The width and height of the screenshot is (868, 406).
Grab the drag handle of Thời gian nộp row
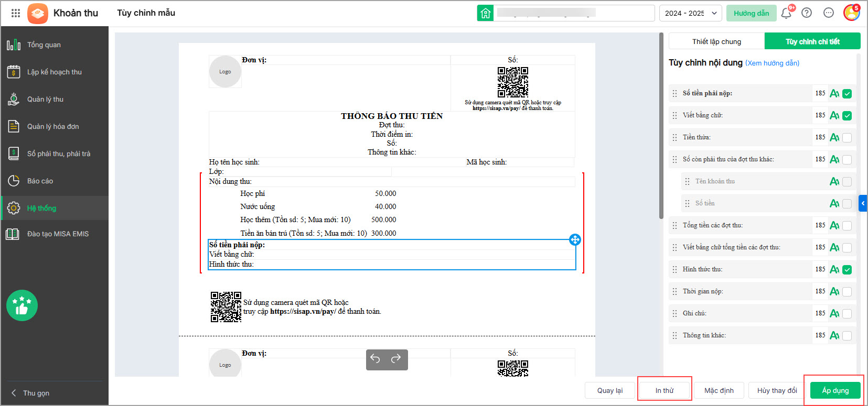pyautogui.click(x=674, y=291)
